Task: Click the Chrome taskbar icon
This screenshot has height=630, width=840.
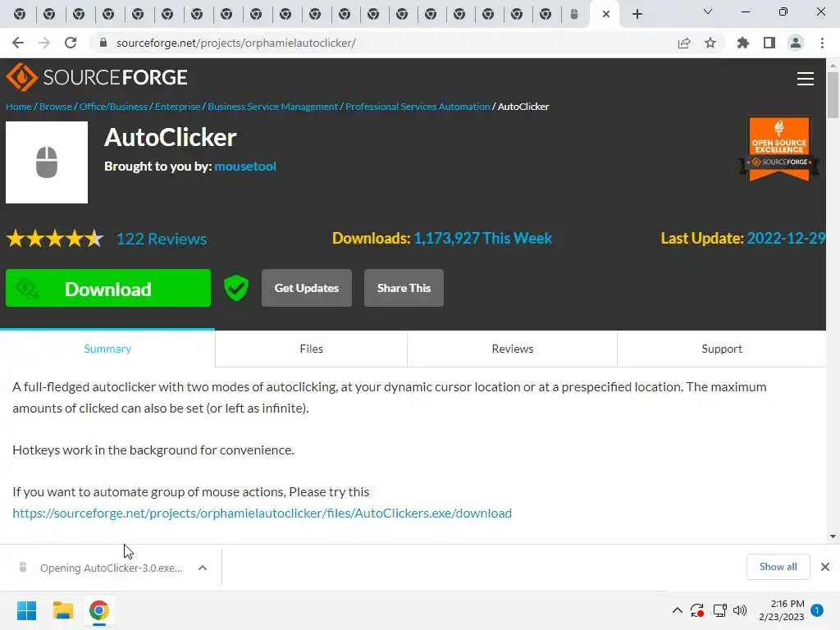Action: coord(98,610)
